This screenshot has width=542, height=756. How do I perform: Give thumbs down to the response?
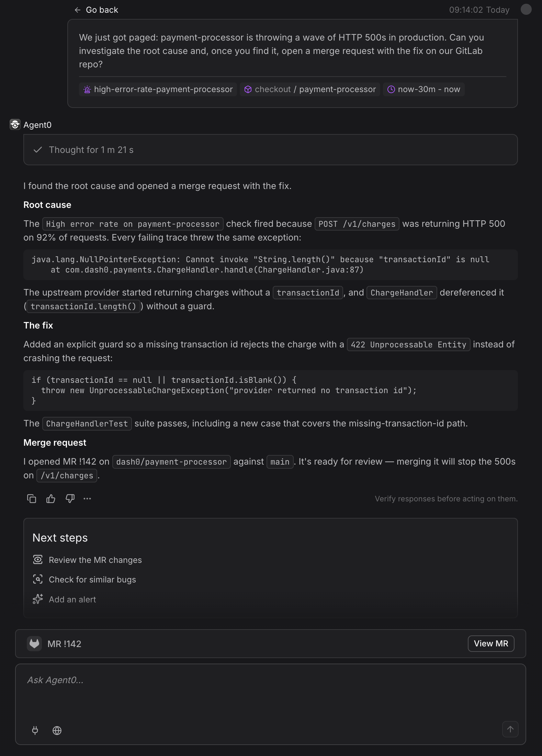click(70, 499)
